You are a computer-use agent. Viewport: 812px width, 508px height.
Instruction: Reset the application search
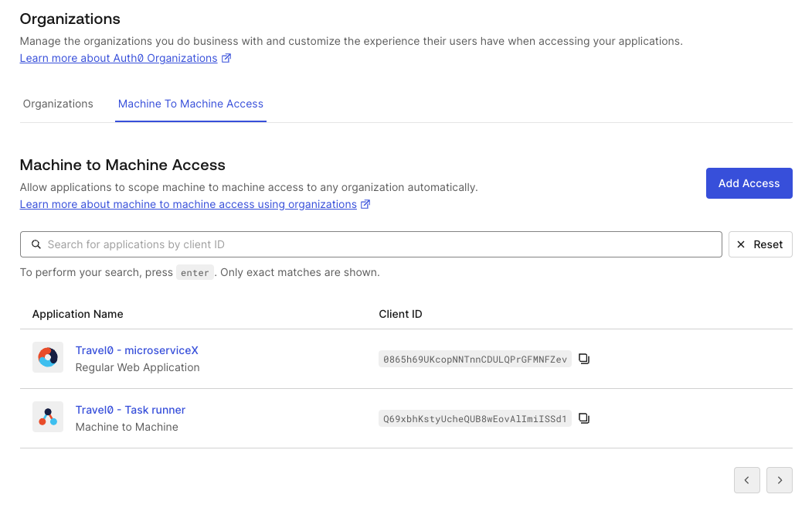pos(760,244)
